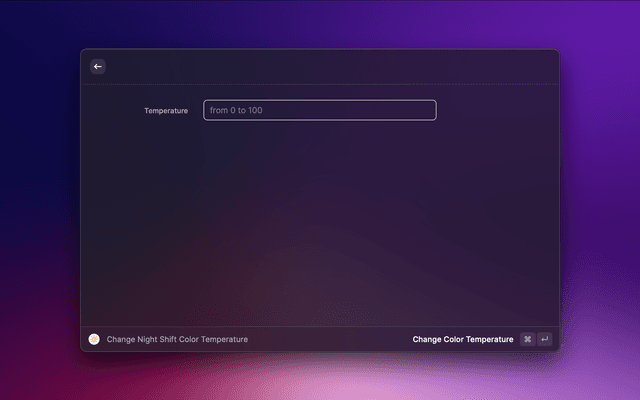Viewport: 640px width, 400px height.
Task: Submit form via Change Color Temperature
Action: pyautogui.click(x=462, y=339)
